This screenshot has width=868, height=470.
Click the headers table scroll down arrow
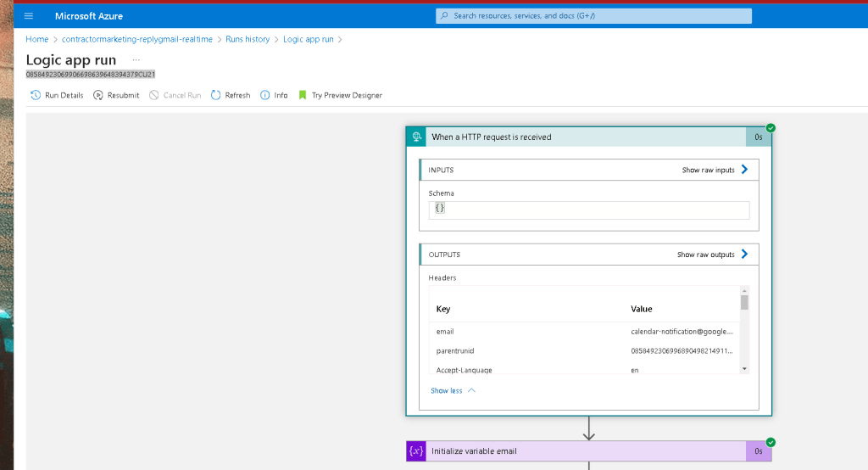click(x=744, y=368)
